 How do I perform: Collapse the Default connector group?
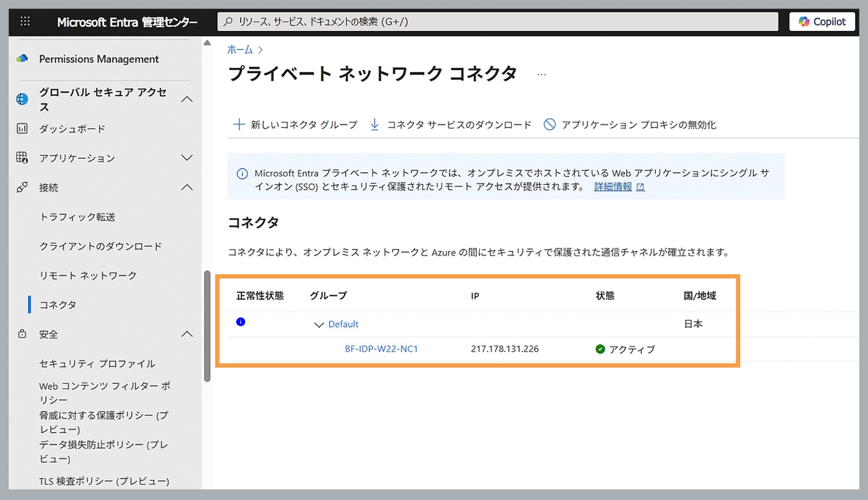(x=318, y=325)
